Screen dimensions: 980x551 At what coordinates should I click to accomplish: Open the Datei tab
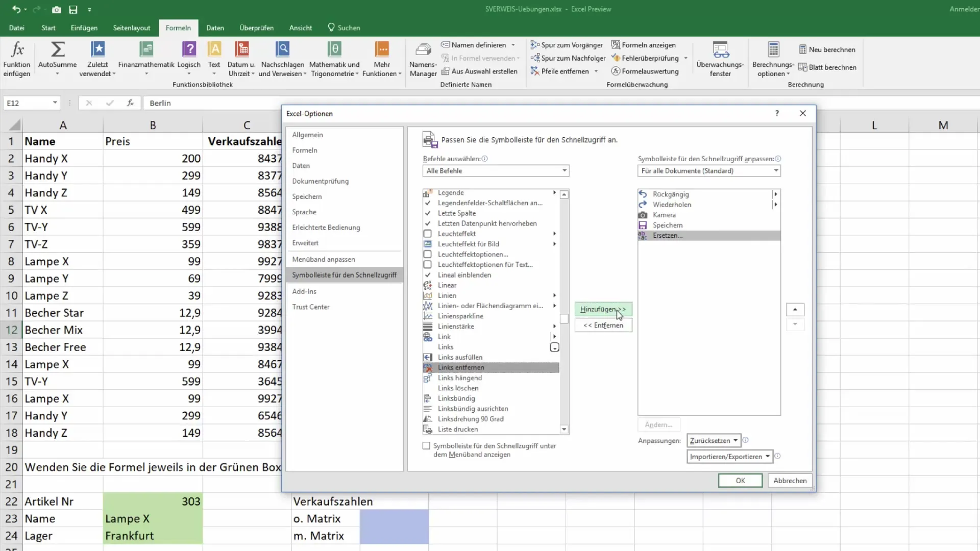coord(17,28)
